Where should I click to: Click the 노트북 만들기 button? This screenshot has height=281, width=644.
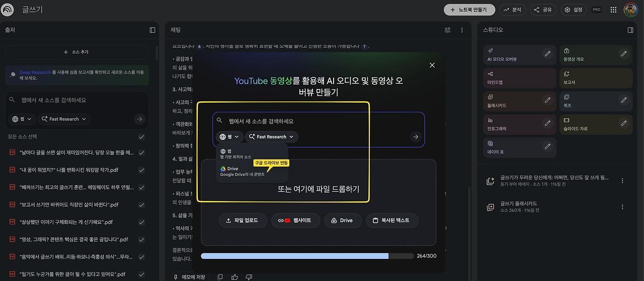469,10
